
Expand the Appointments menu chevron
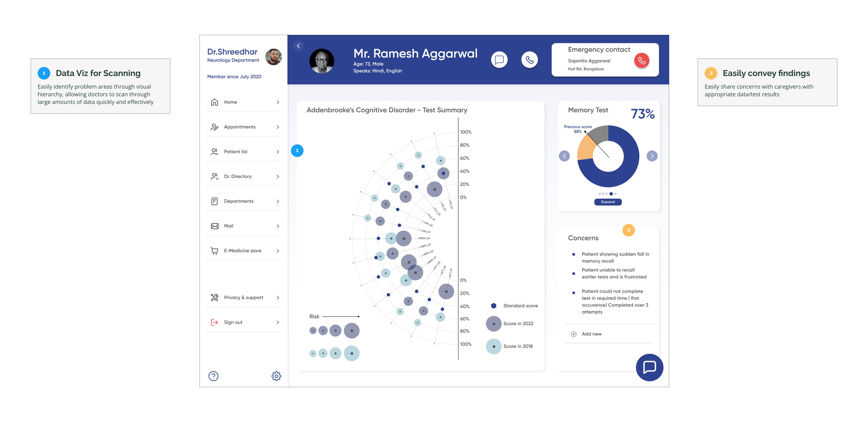click(x=278, y=127)
